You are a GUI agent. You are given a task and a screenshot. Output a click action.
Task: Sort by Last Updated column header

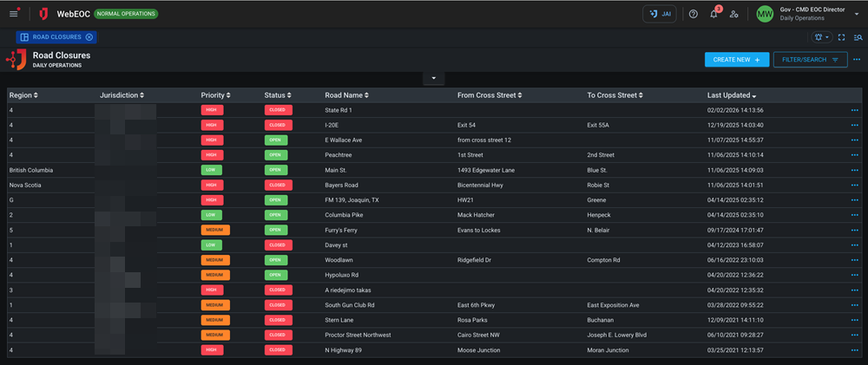(x=731, y=95)
